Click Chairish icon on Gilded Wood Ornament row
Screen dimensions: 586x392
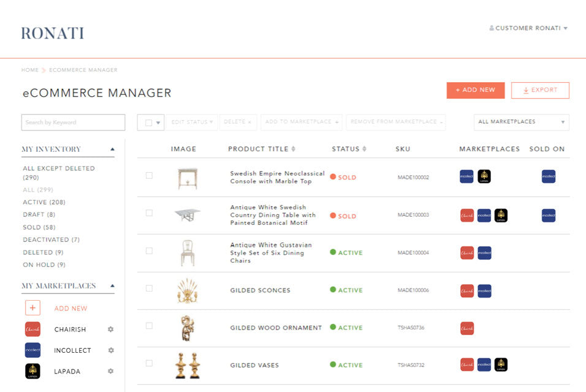pyautogui.click(x=467, y=328)
